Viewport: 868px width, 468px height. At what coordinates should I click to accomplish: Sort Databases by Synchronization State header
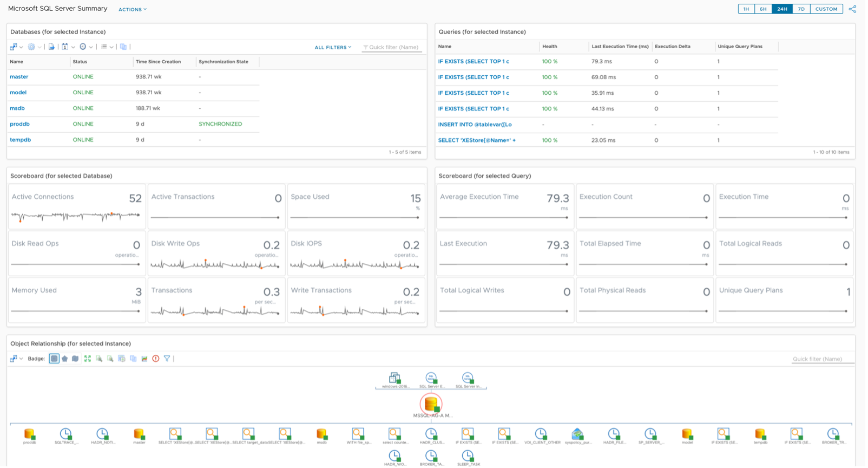click(224, 62)
